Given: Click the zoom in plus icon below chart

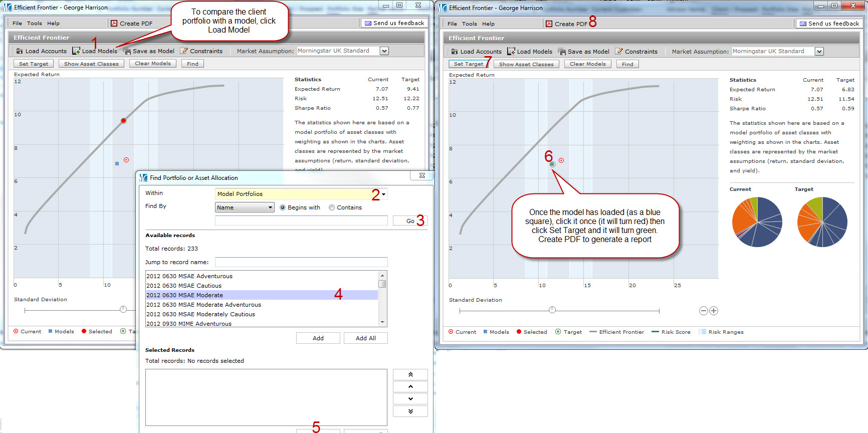Looking at the screenshot, I should (x=714, y=311).
